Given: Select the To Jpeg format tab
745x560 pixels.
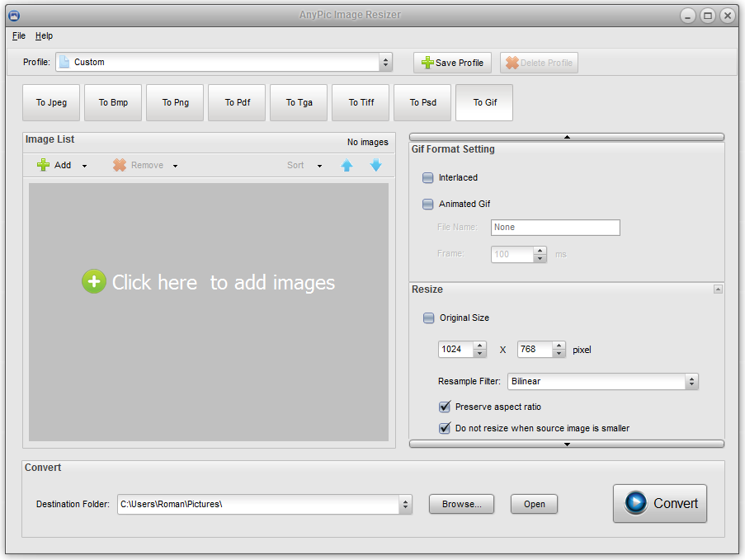Looking at the screenshot, I should click(x=51, y=102).
